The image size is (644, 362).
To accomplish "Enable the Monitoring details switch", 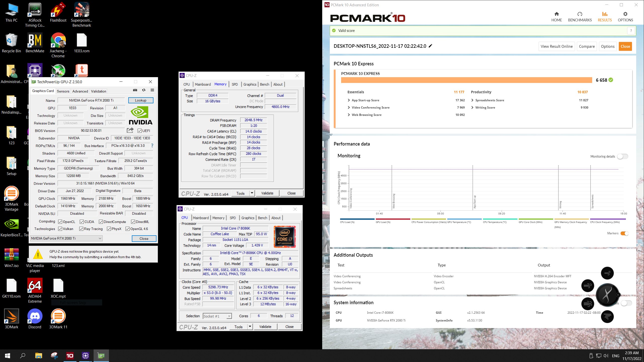I will (x=623, y=156).
